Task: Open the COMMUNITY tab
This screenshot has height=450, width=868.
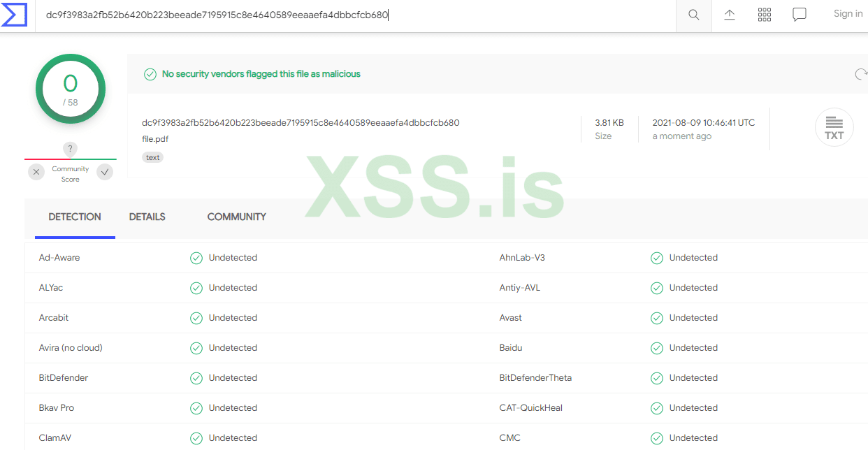Action: [237, 217]
